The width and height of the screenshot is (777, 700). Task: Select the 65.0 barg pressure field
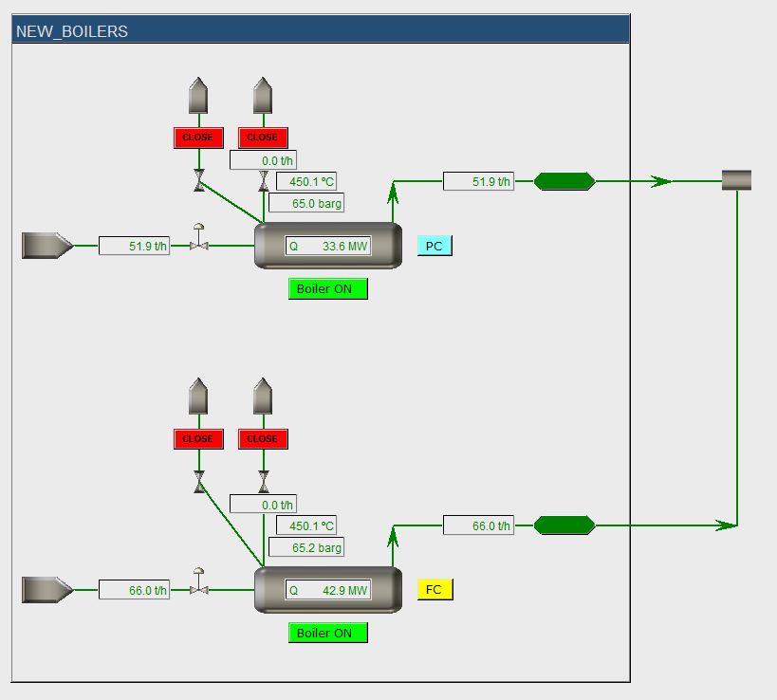[306, 203]
